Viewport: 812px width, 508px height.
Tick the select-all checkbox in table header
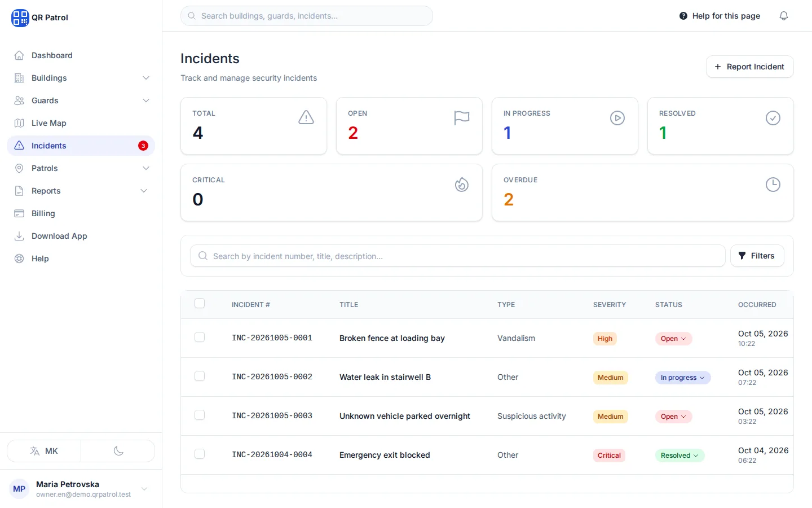click(x=200, y=303)
